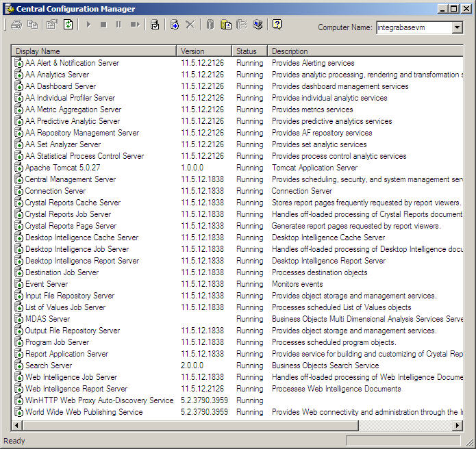Select AA Statistical Process Control Server
Image resolution: width=476 pixels, height=449 pixels.
(84, 156)
